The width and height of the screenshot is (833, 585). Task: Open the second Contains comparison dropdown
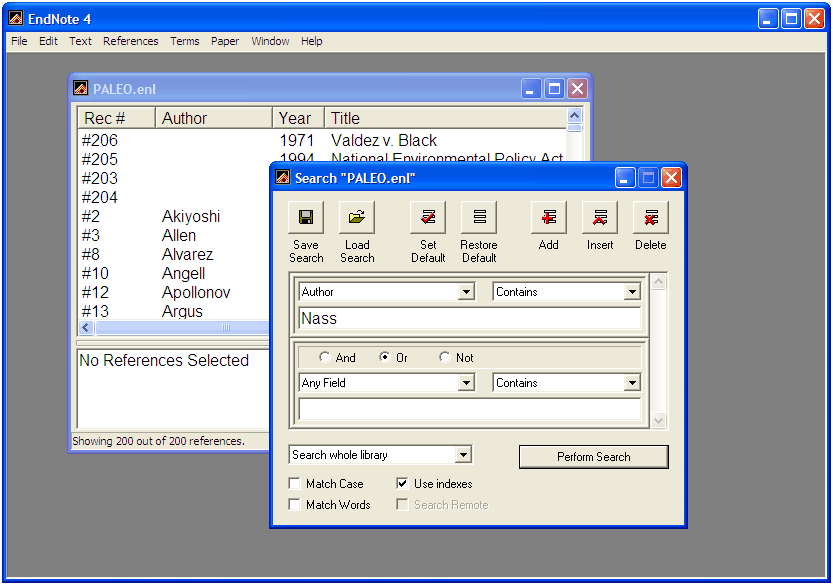(x=632, y=383)
